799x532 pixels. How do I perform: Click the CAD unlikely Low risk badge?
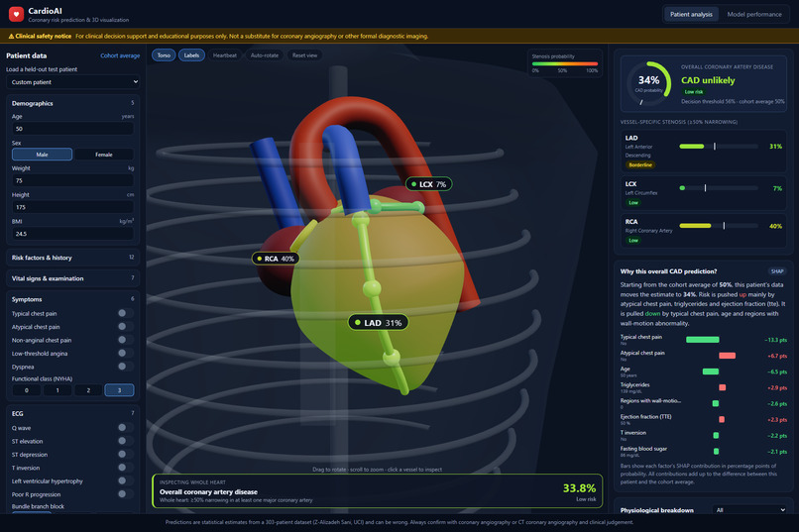[x=694, y=92]
